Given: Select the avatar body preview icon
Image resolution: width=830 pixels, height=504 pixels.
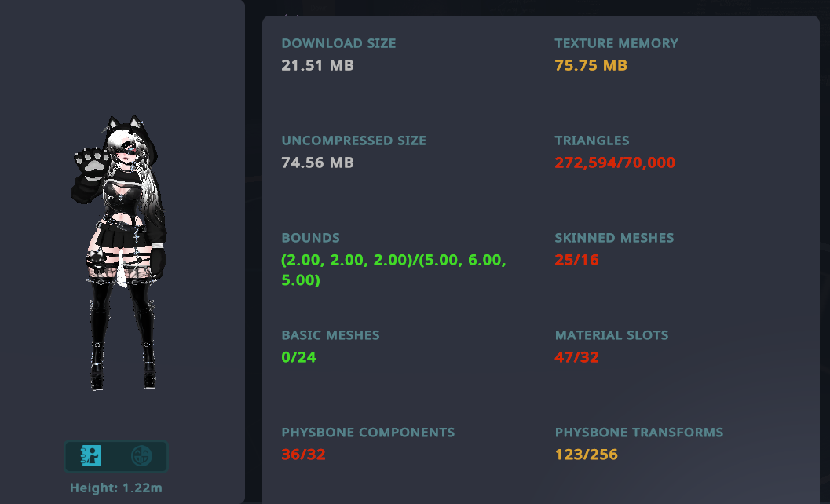Looking at the screenshot, I should [x=92, y=456].
